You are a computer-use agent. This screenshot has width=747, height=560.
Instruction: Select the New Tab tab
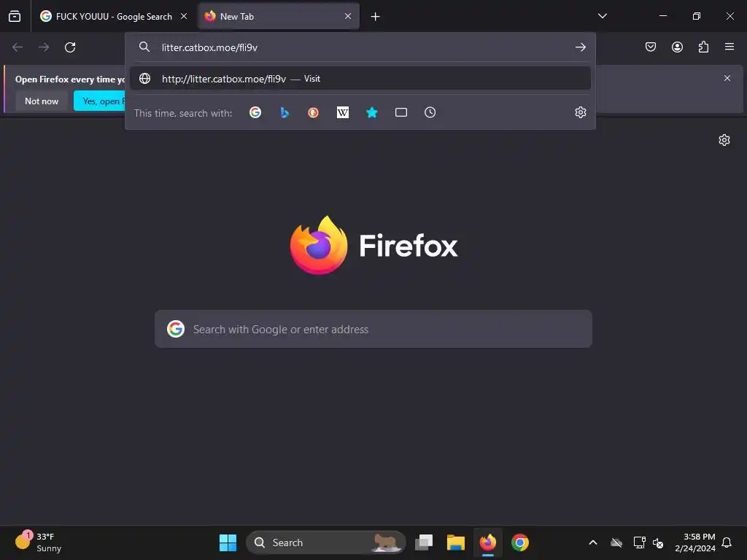click(x=279, y=16)
